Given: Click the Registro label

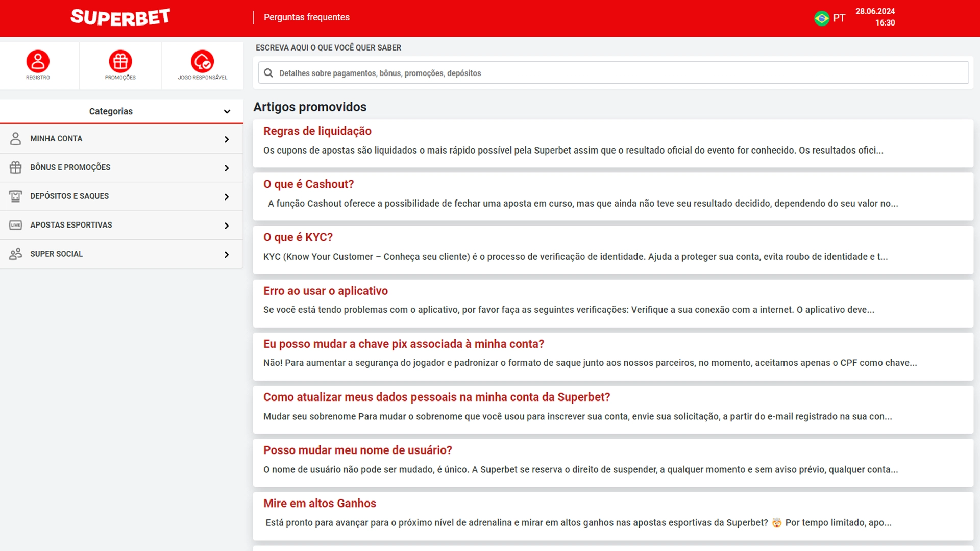Looking at the screenshot, I should click(38, 78).
